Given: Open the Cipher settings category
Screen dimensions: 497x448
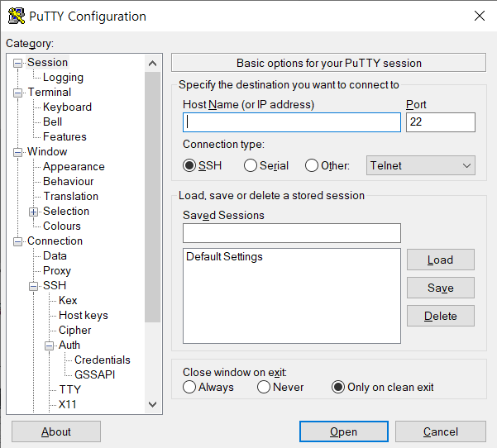Looking at the screenshot, I should 74,330.
